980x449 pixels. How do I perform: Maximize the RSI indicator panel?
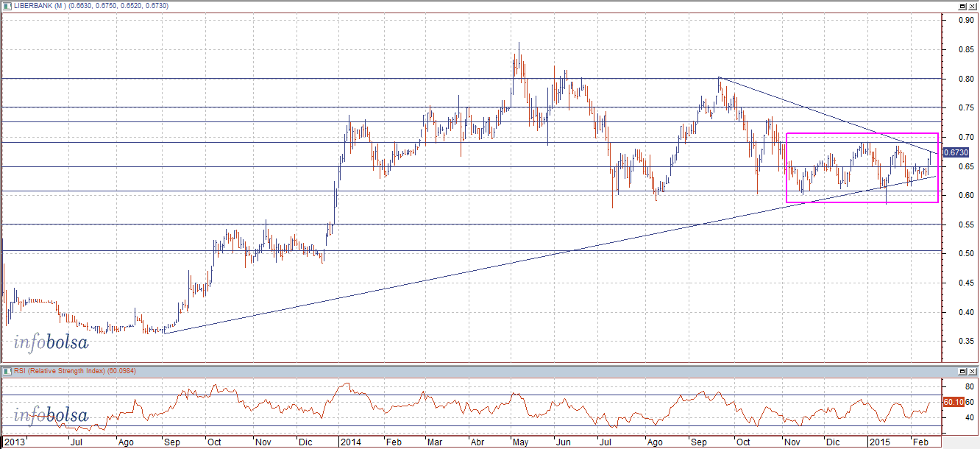click(962, 371)
